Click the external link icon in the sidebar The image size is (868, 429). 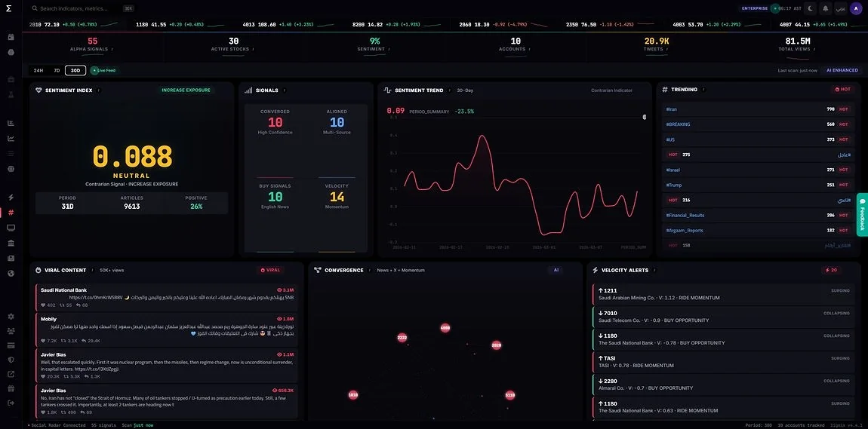pos(11,374)
